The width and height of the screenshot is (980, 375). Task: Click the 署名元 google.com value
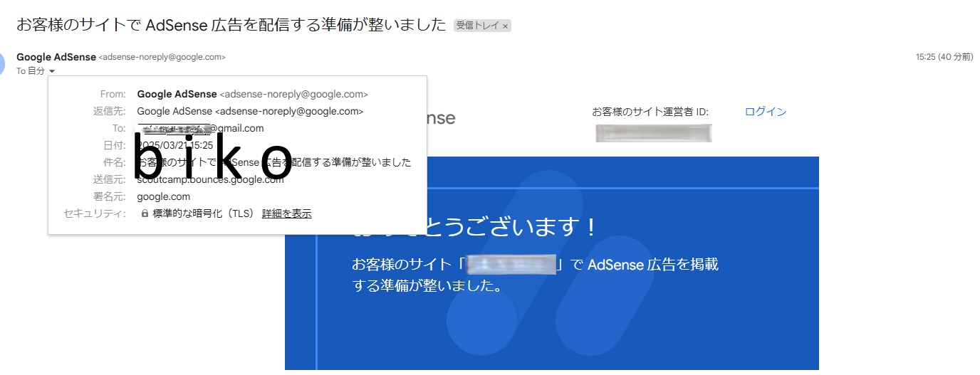(x=164, y=196)
